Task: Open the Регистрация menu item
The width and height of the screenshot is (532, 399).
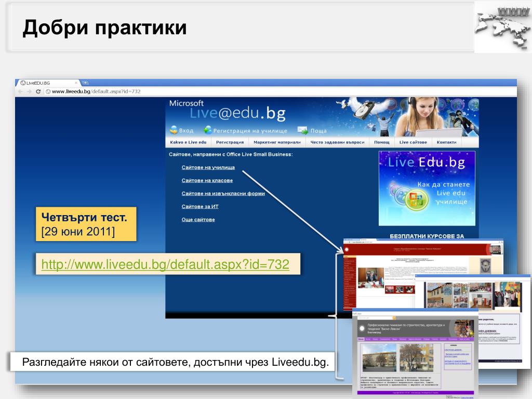Action: click(230, 142)
